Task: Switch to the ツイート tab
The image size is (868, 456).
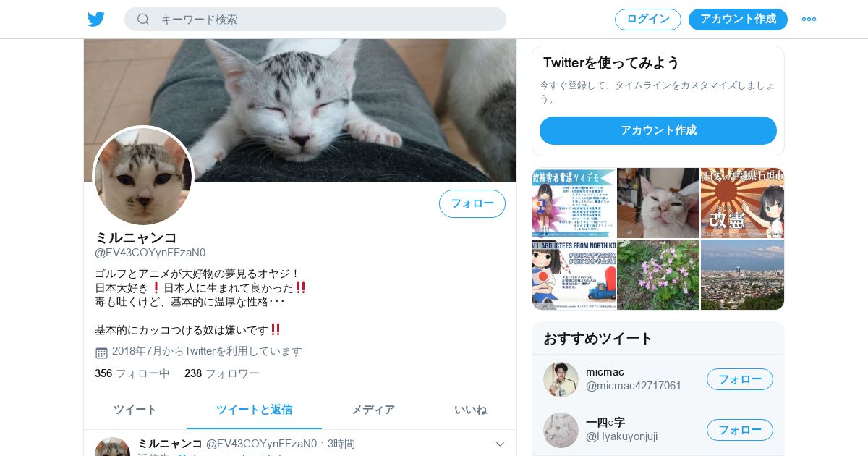Action: tap(135, 410)
